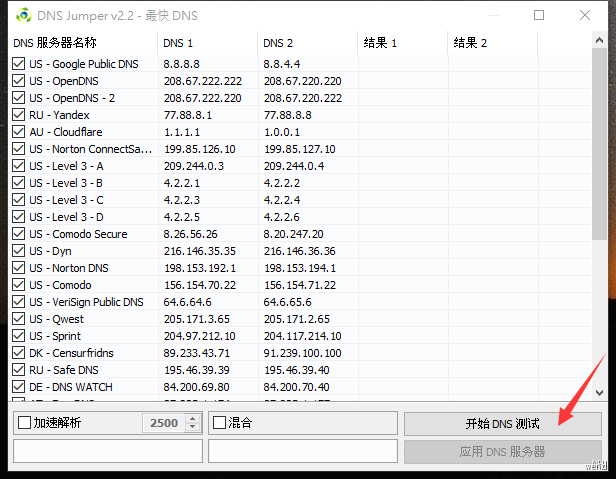
Task: Decrease the 2500 value with down stepper arrow
Action: pos(192,427)
